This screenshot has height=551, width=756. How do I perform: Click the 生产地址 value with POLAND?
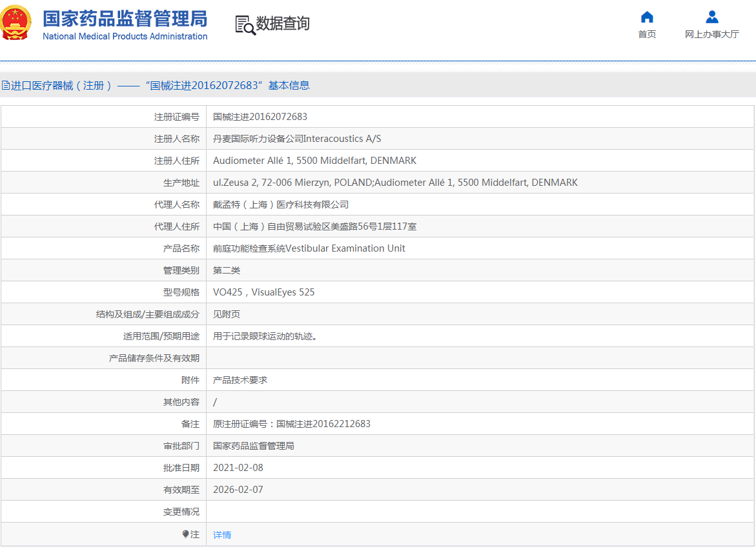pos(395,183)
